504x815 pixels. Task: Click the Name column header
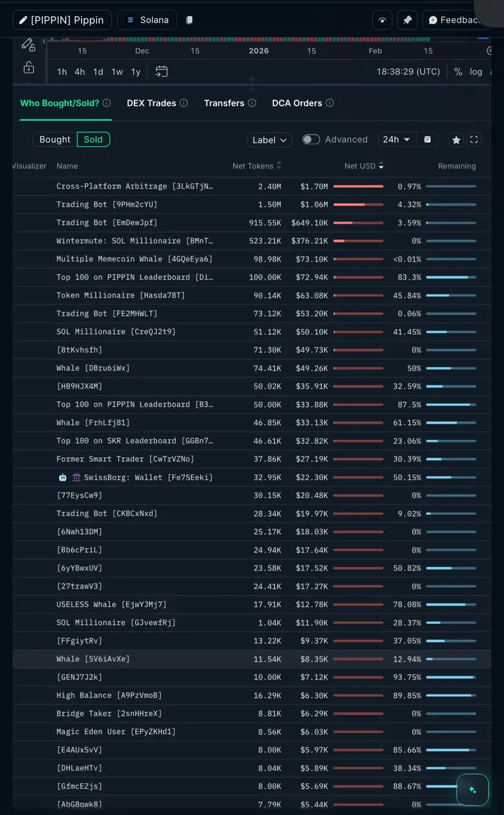[67, 166]
